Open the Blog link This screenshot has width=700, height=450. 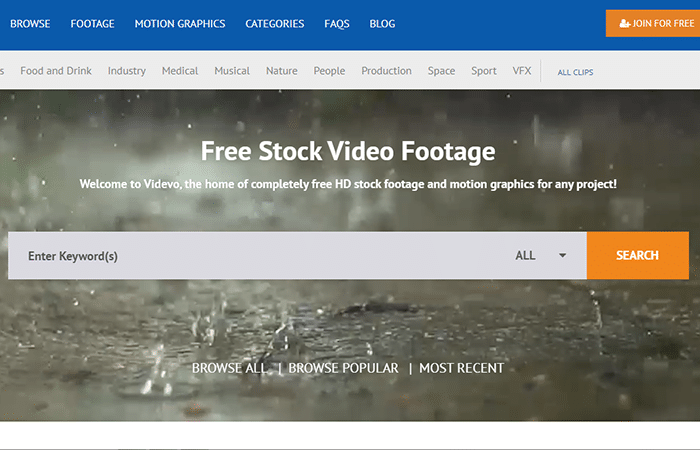[x=382, y=24]
